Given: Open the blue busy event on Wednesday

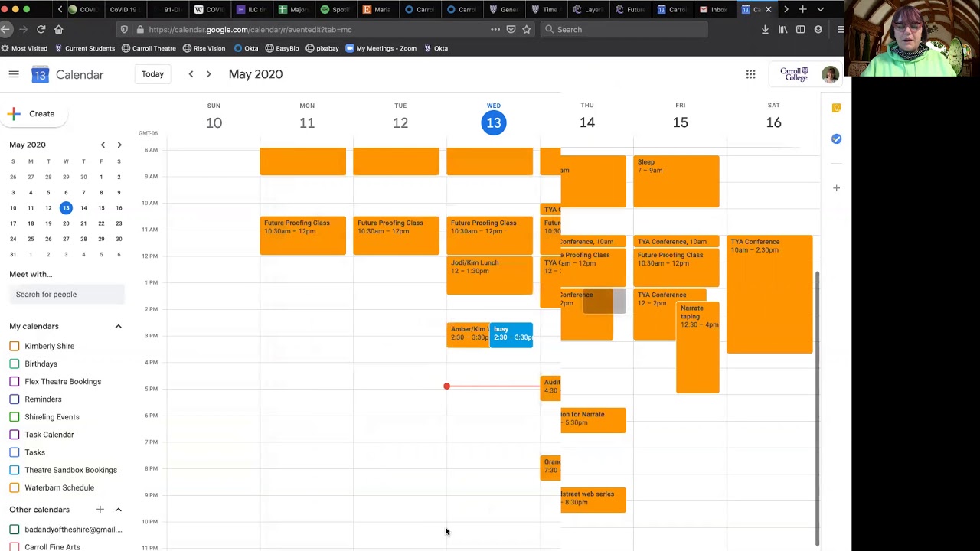Looking at the screenshot, I should point(511,335).
